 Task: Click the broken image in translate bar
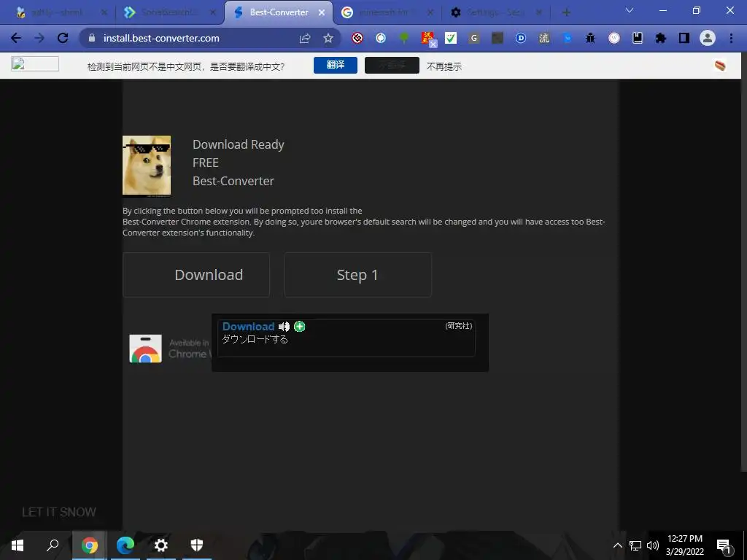tap(35, 64)
